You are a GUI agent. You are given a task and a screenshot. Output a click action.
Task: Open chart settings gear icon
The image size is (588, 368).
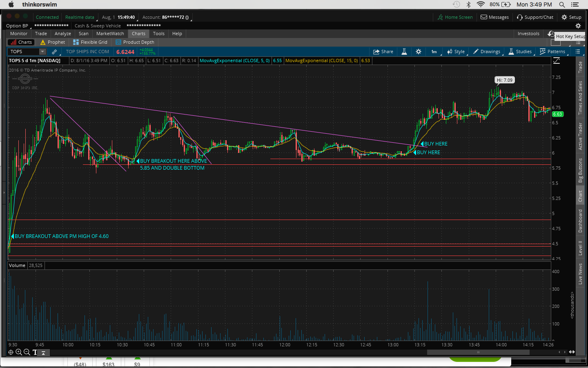pos(418,52)
